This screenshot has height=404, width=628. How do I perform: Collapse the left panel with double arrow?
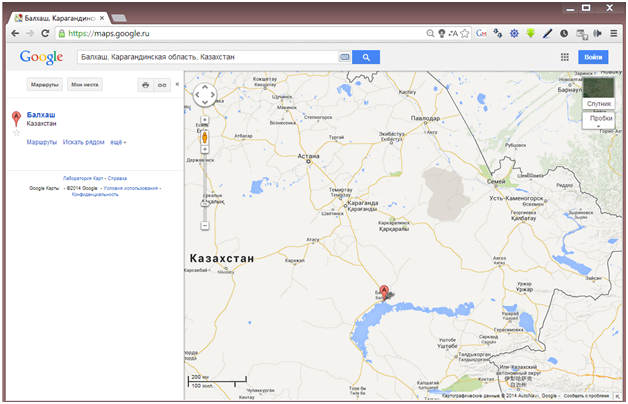[x=177, y=84]
